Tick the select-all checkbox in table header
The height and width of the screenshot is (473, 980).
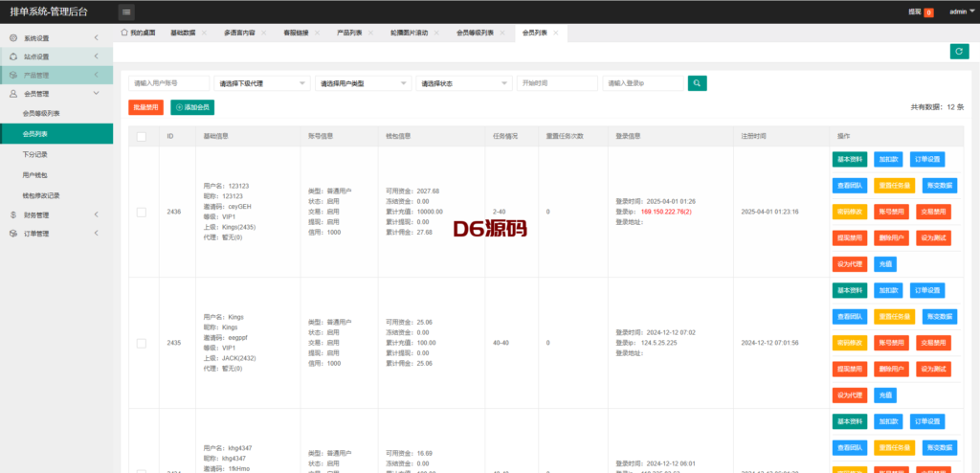(142, 136)
